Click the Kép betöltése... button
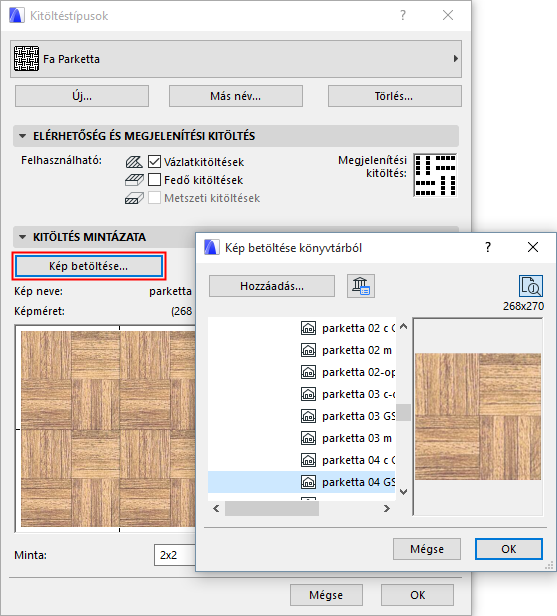The image size is (557, 616). (88, 266)
